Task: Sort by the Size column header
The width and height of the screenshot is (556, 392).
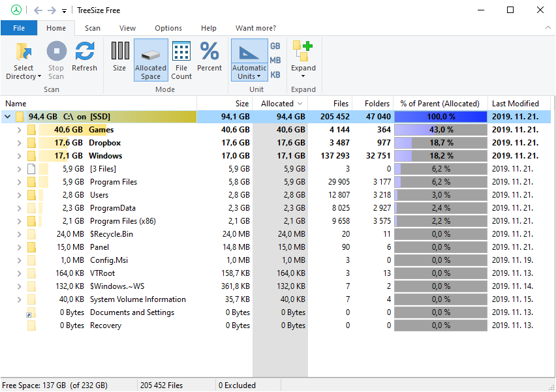Action: click(x=224, y=104)
